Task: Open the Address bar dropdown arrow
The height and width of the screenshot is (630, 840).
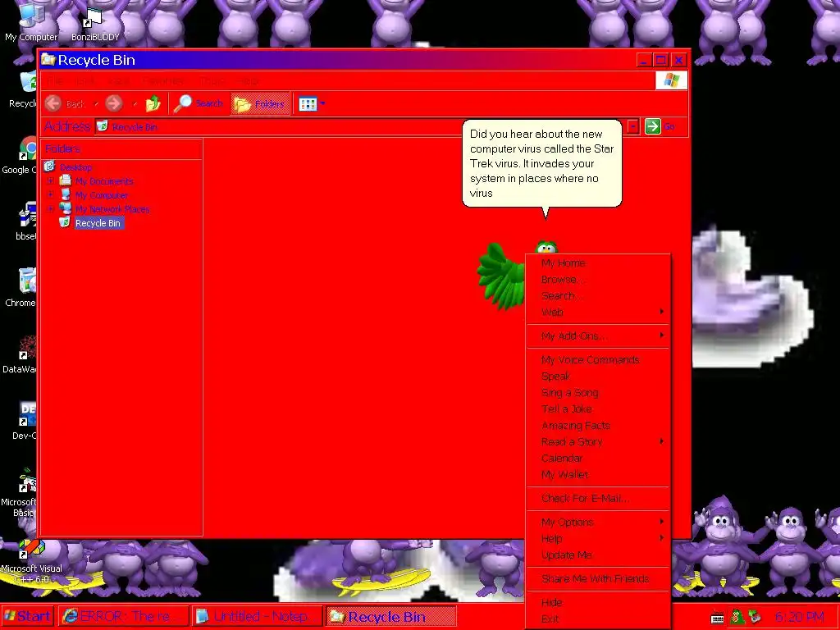Action: [632, 127]
